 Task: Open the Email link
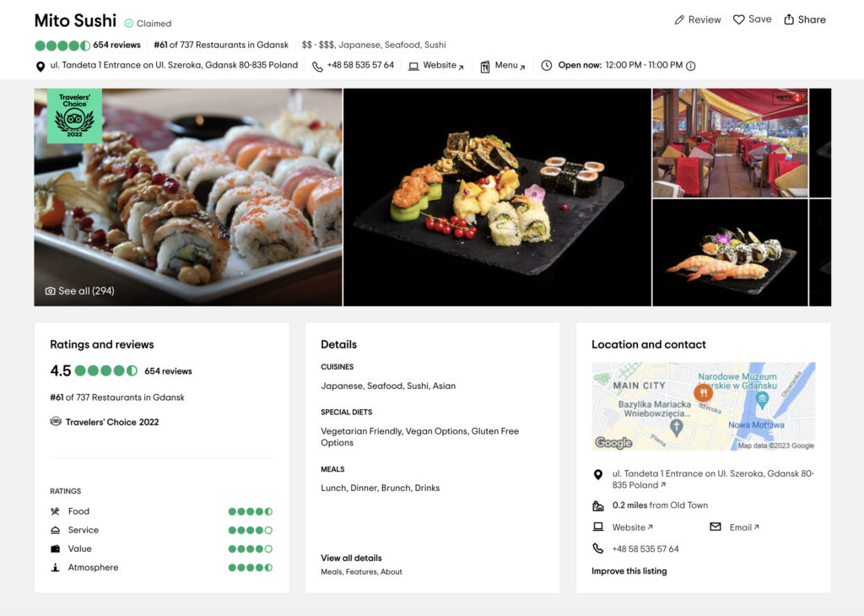744,527
